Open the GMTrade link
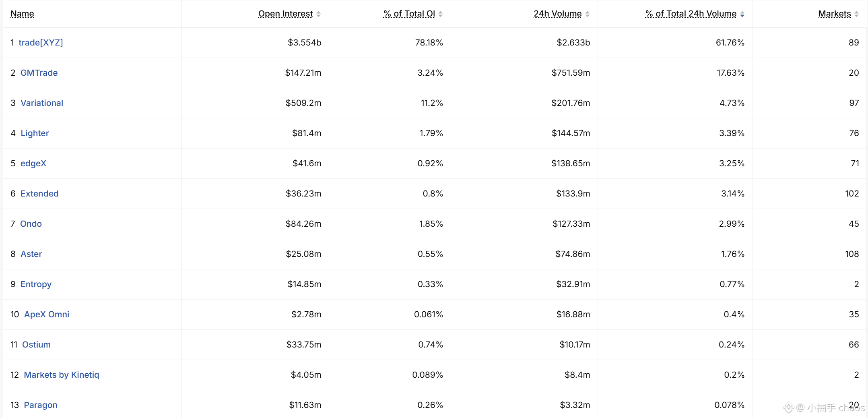This screenshot has height=418, width=868. click(39, 72)
